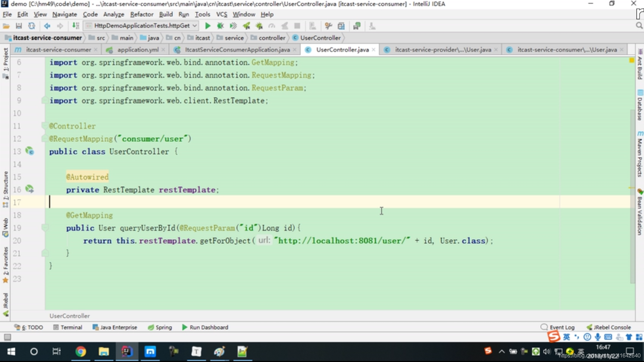Open the Java Enterprise tool window

click(x=115, y=327)
